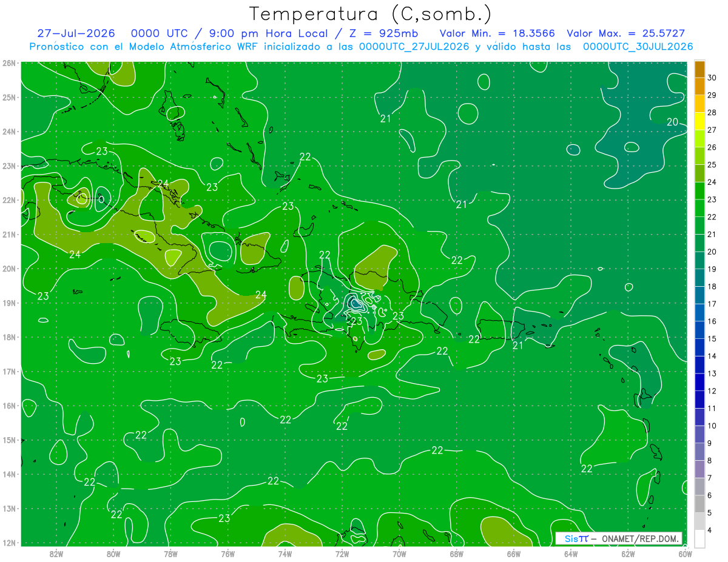Click the longitude axis label '78W'
The image size is (728, 562).
coord(170,553)
